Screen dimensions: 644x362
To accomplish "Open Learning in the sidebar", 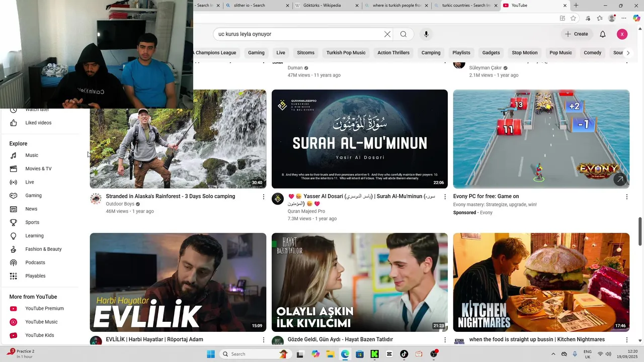I will pyautogui.click(x=35, y=236).
